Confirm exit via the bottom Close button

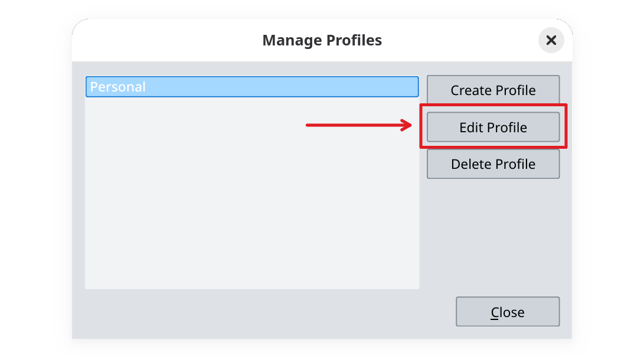pos(507,311)
